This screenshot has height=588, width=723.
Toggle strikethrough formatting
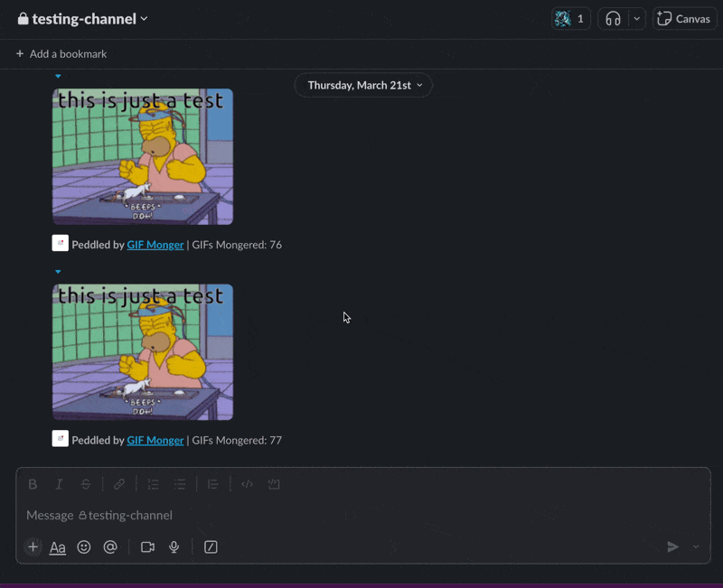(86, 484)
